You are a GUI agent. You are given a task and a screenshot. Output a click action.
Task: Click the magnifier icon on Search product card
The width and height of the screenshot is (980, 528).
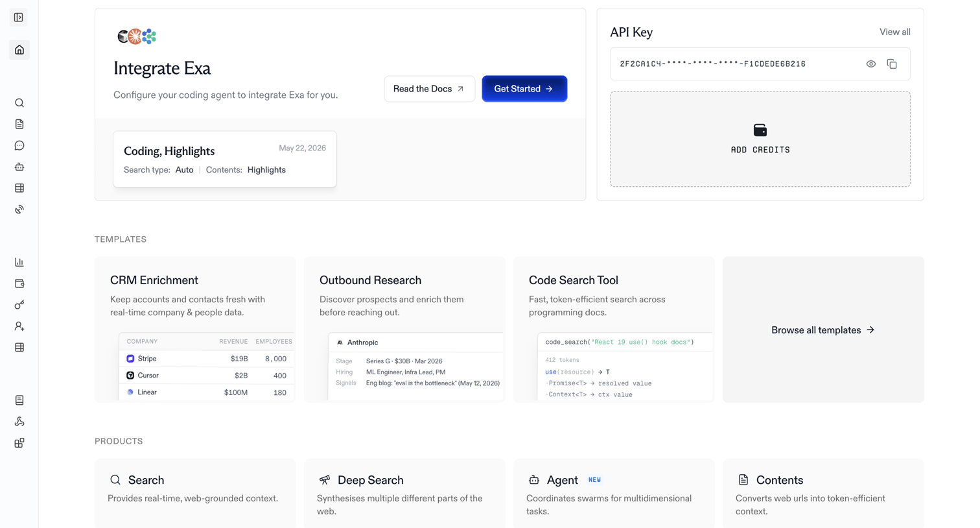[115, 480]
